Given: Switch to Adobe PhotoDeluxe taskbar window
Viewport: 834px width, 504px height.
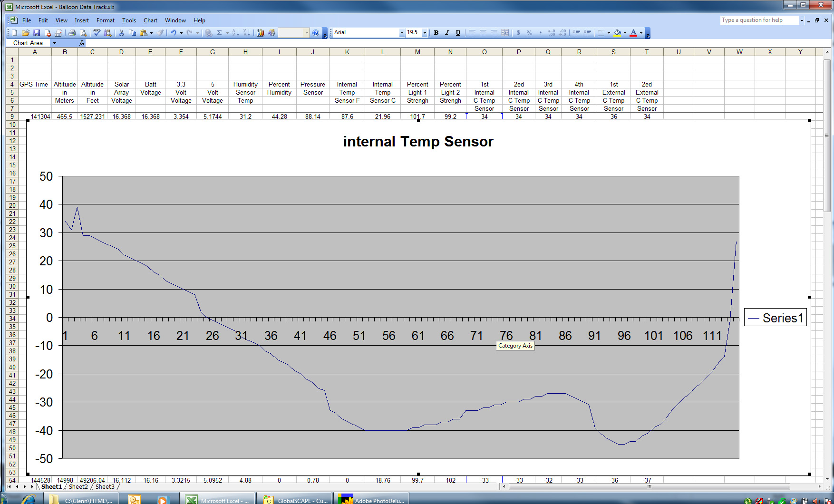Looking at the screenshot, I should pyautogui.click(x=372, y=499).
